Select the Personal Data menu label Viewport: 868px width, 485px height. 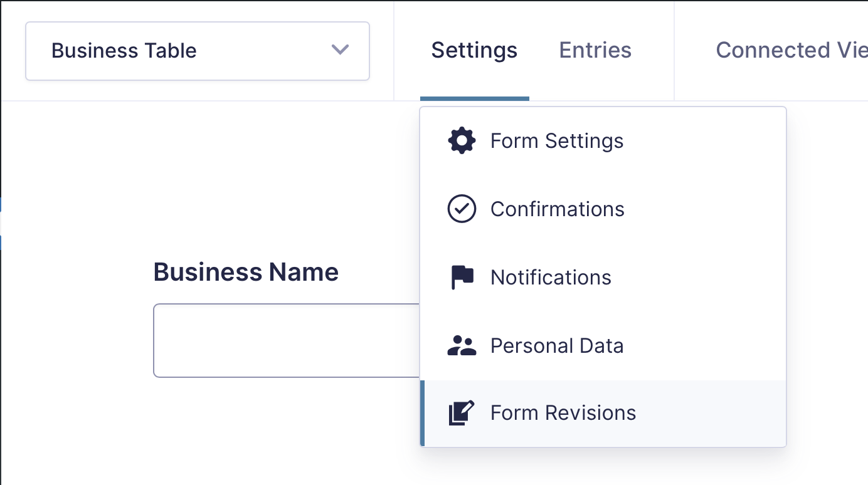tap(557, 346)
